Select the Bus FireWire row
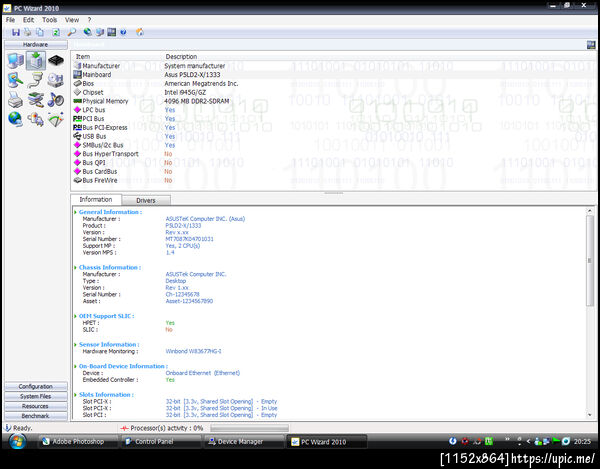Viewport: 600px width, 469px height. [333, 180]
